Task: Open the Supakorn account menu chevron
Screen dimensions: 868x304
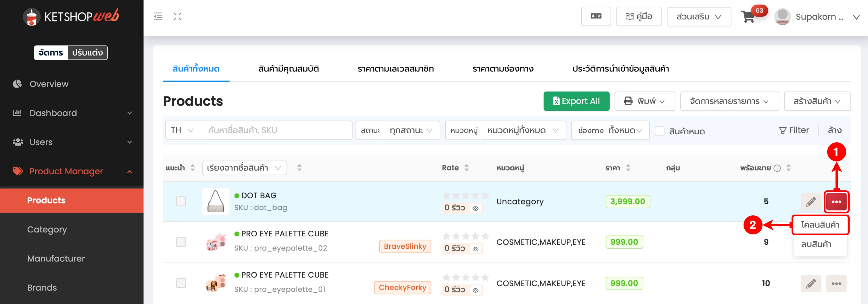Action: pyautogui.click(x=856, y=17)
